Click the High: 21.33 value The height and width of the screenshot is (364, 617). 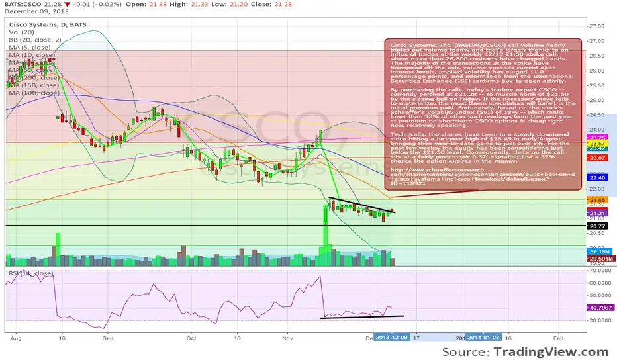pyautogui.click(x=189, y=4)
